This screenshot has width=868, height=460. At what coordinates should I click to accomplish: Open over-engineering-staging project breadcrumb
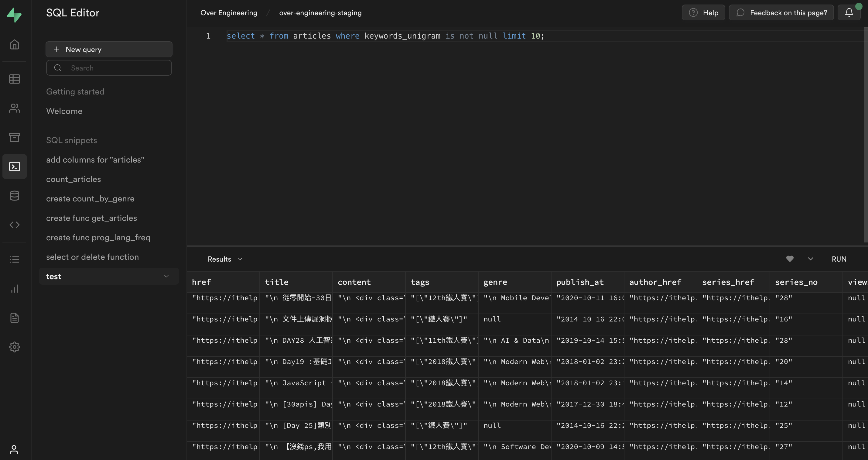click(320, 12)
